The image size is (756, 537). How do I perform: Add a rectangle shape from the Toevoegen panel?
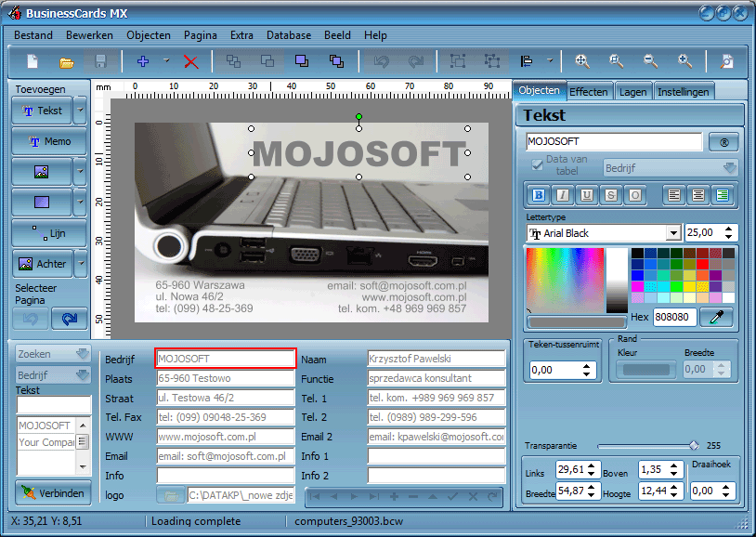[42, 203]
